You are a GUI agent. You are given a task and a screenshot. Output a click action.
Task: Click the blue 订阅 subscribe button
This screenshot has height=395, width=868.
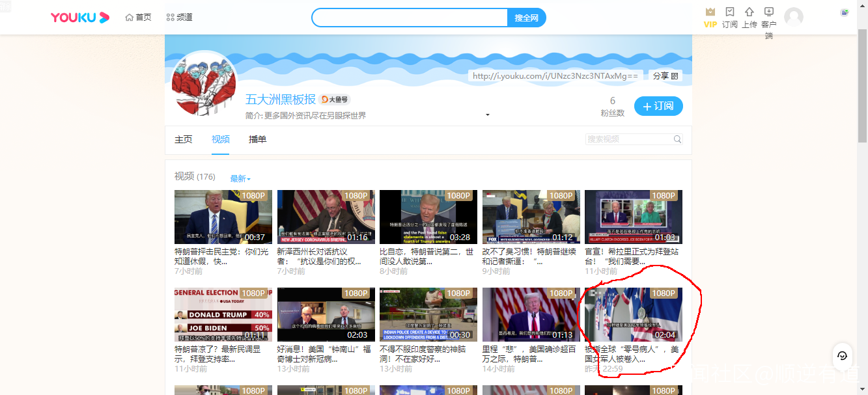(658, 106)
